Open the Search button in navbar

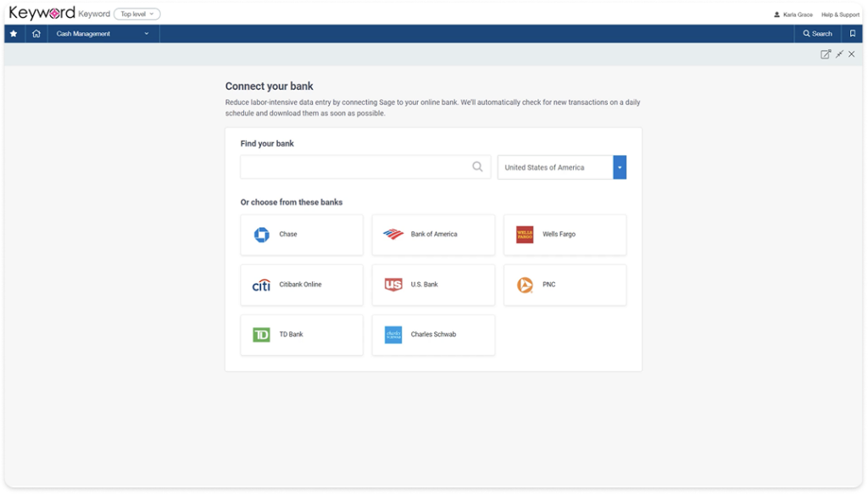[x=818, y=34]
